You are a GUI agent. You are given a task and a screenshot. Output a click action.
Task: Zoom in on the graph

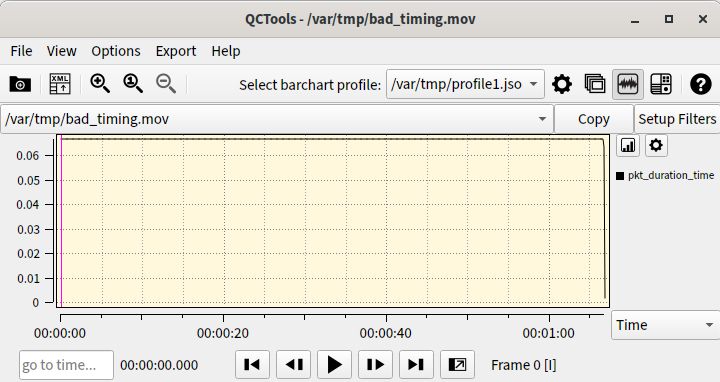tap(100, 84)
